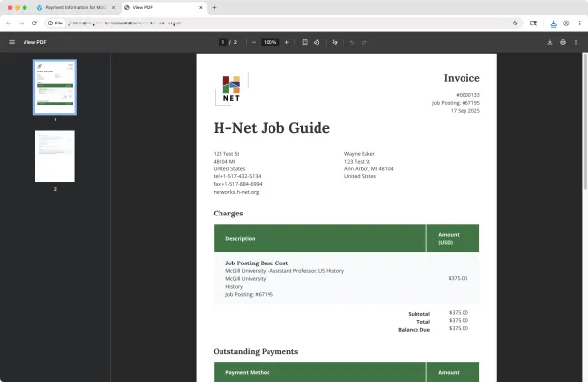Click invoice number '#0000133'

coord(467,95)
